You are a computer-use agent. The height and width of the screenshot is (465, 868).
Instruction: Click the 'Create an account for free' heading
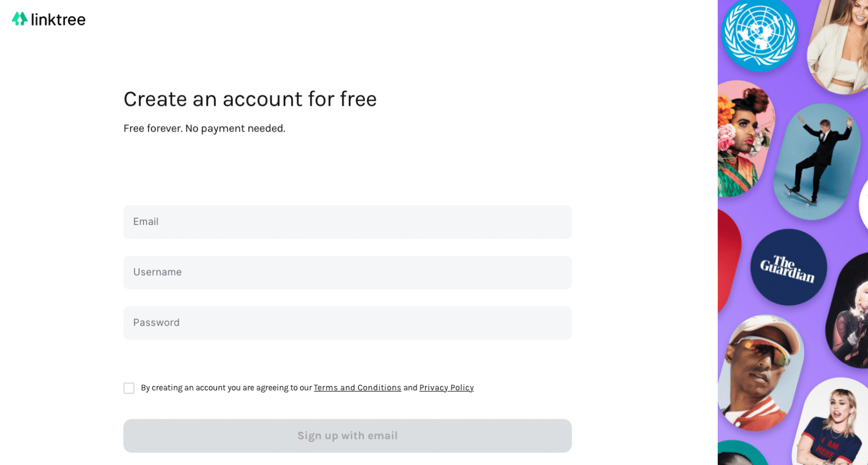(x=250, y=99)
